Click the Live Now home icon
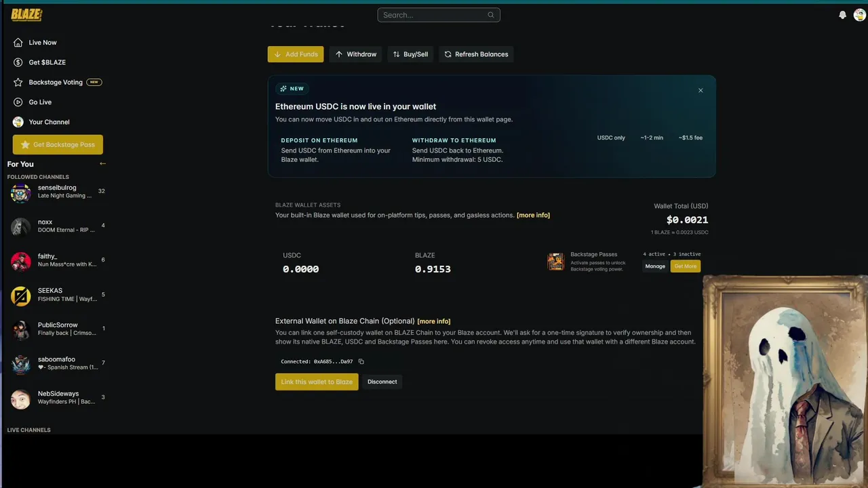Viewport: 868px width, 488px height. pyautogui.click(x=18, y=43)
